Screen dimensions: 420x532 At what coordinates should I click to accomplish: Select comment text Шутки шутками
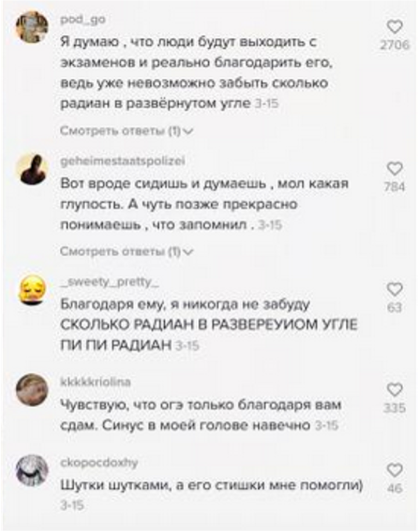[117, 486]
